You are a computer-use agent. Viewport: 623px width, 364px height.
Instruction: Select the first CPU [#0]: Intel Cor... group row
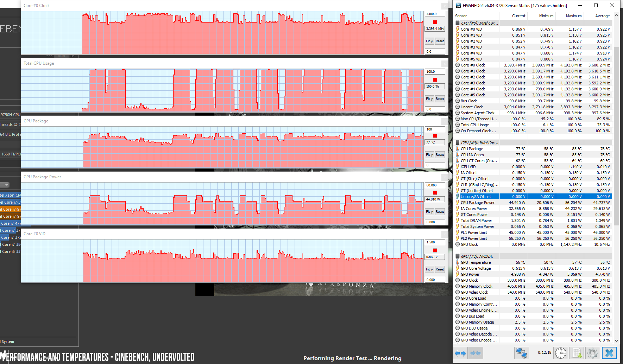pos(533,23)
